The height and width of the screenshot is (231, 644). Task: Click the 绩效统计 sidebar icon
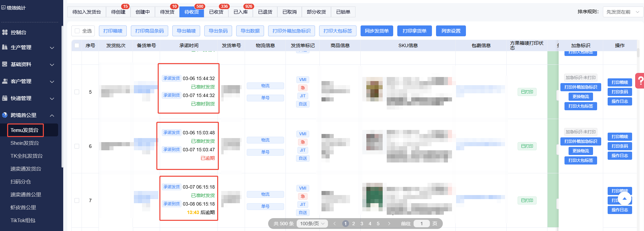coord(3,7)
